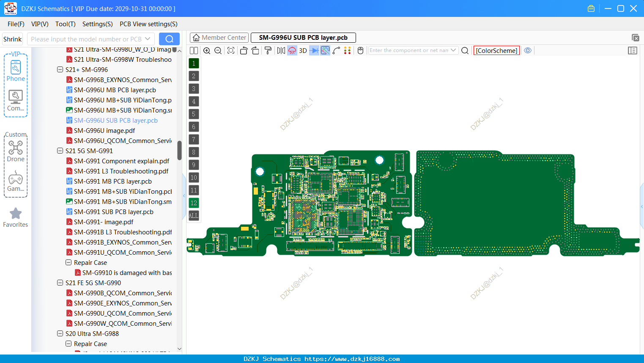Select the Game category icon

(16, 181)
